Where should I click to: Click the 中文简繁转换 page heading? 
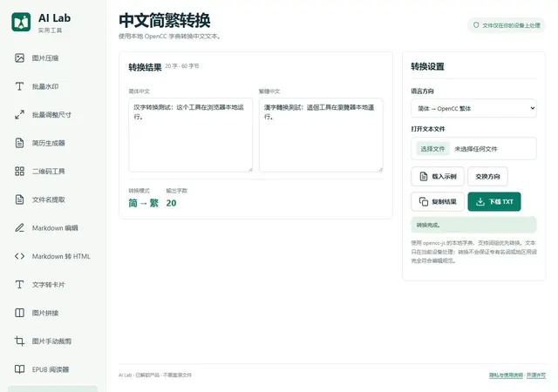(x=165, y=20)
